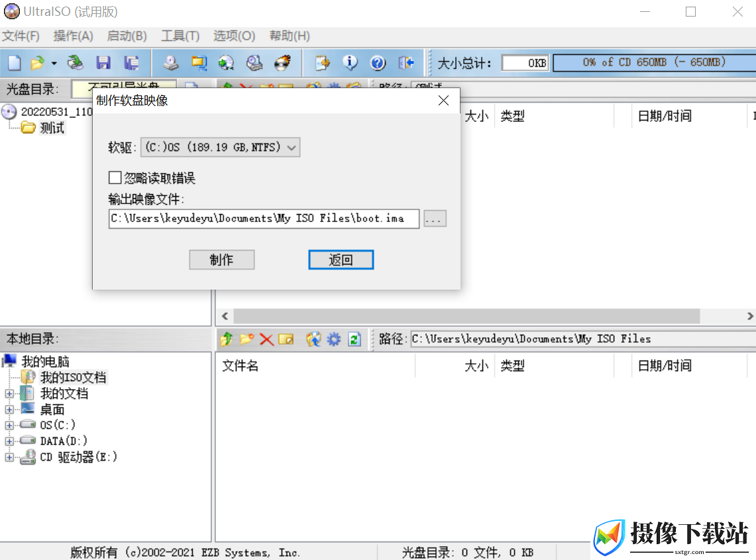The image size is (756, 560).
Task: Open the 操作(A) menu
Action: pyautogui.click(x=74, y=36)
